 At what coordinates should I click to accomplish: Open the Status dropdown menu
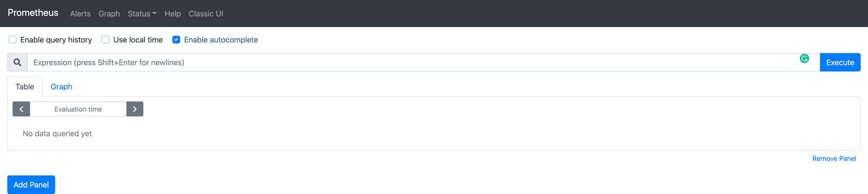[x=139, y=14]
